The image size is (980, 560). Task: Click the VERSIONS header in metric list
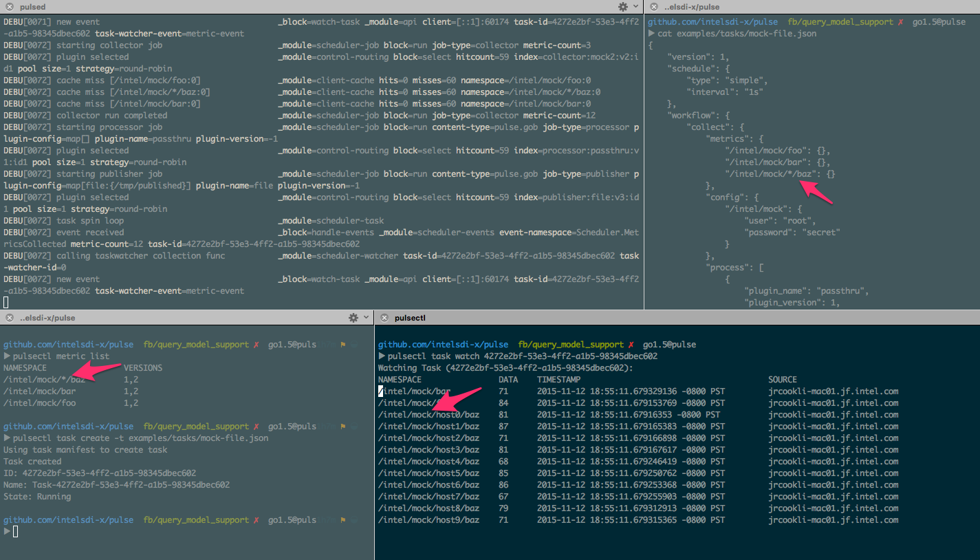click(x=143, y=368)
